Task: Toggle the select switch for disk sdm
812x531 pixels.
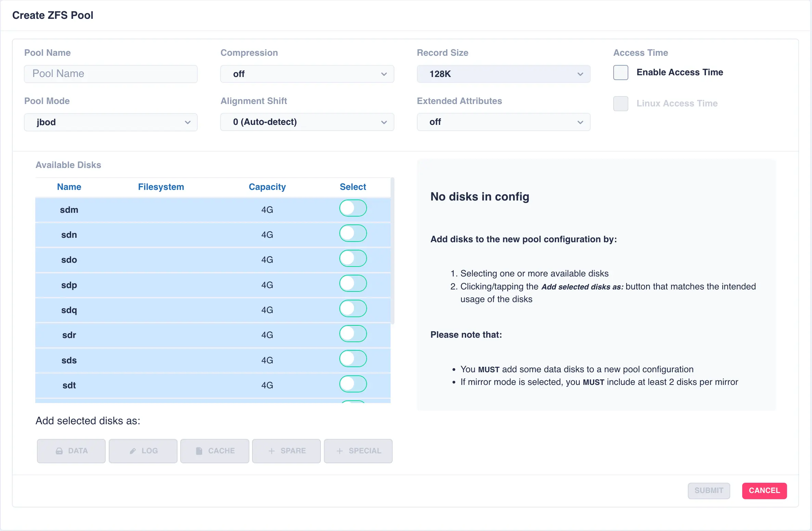Action: (x=353, y=208)
